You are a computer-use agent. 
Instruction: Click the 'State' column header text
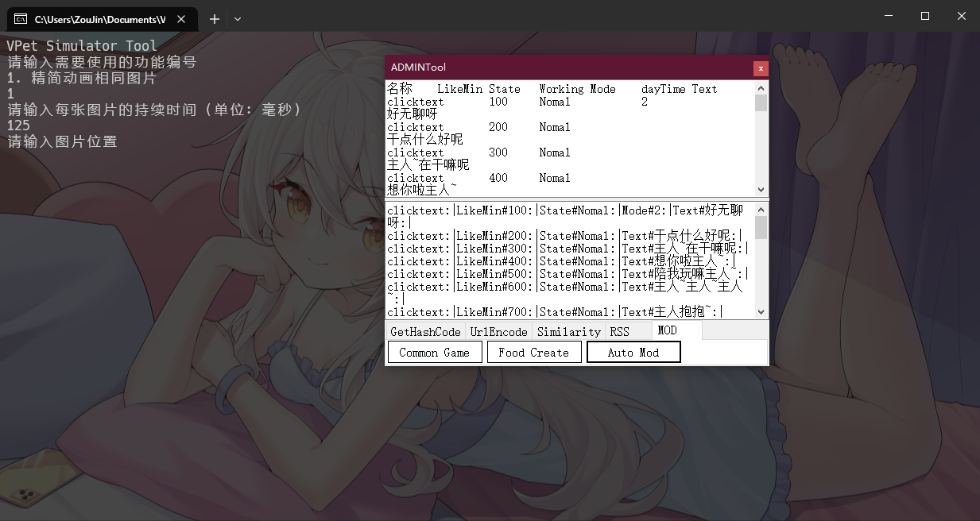click(505, 89)
